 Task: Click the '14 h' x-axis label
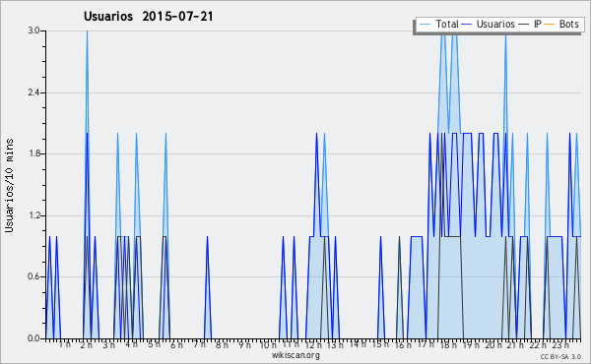[358, 344]
